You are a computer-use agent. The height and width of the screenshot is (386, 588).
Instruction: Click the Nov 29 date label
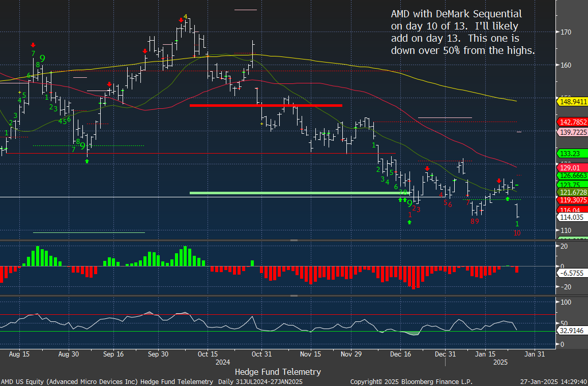[351, 354]
